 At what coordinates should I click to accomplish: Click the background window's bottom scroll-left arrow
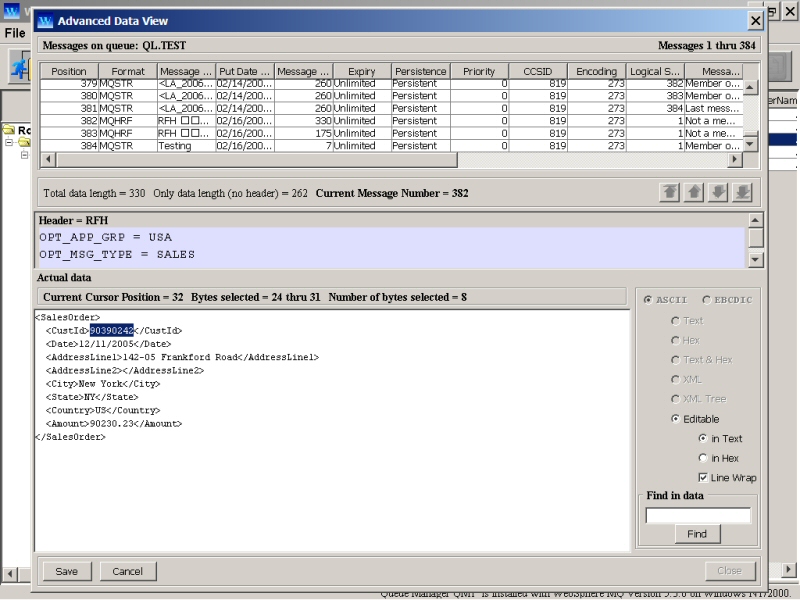pyautogui.click(x=10, y=573)
